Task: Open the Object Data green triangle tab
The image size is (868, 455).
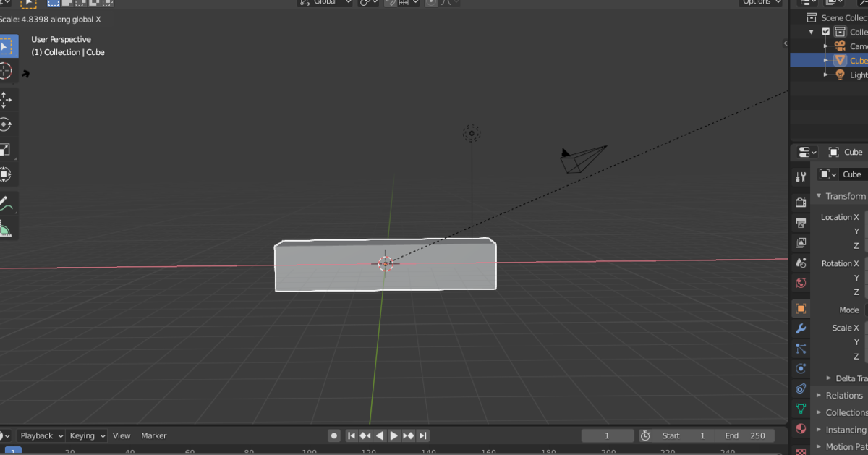Action: 800,409
